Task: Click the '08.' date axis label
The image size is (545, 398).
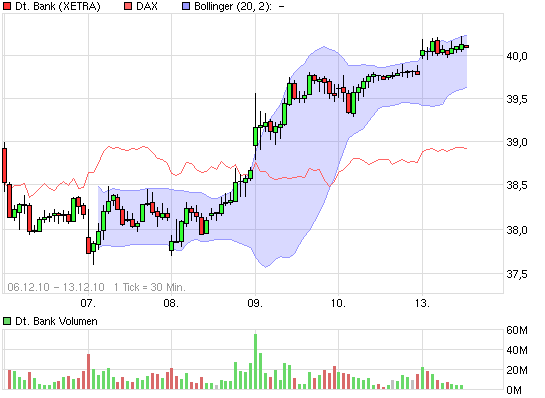Action: click(x=171, y=303)
